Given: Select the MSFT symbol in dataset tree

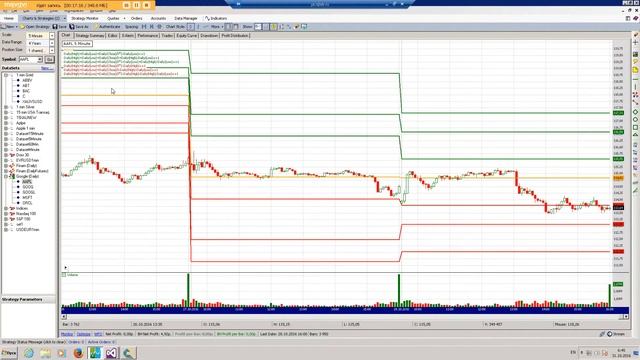Looking at the screenshot, I should [27, 198].
